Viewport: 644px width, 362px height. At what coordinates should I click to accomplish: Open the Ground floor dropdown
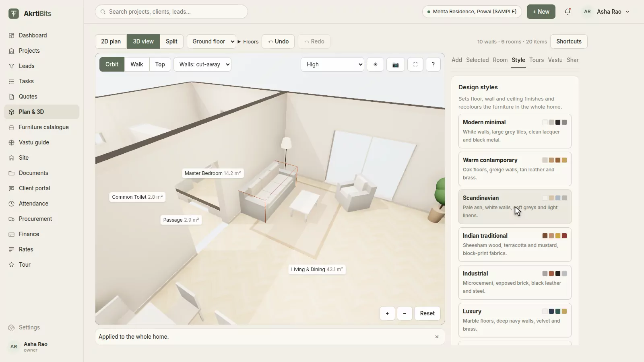(211, 41)
